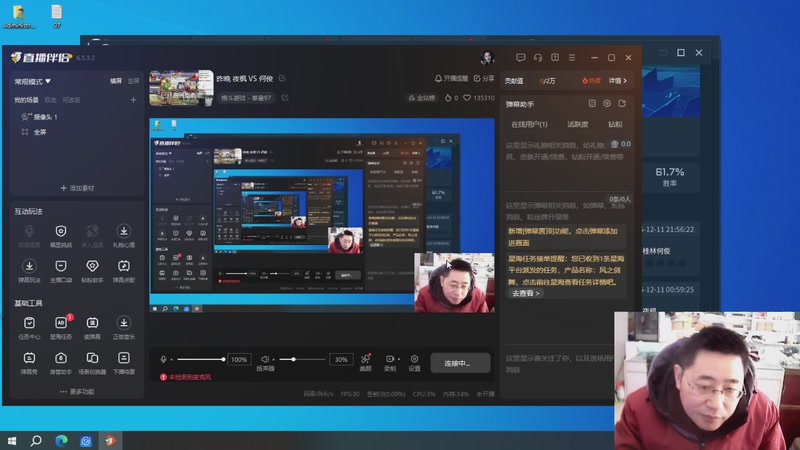Screen dimensions: 800x450
Task: Adjust the speaker volume slider
Action: pos(302,359)
